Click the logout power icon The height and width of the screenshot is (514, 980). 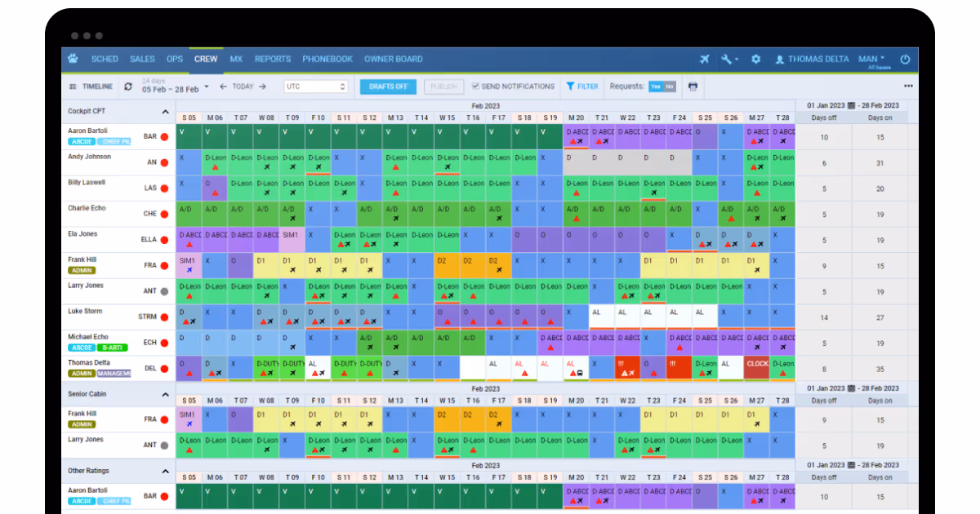(x=905, y=59)
